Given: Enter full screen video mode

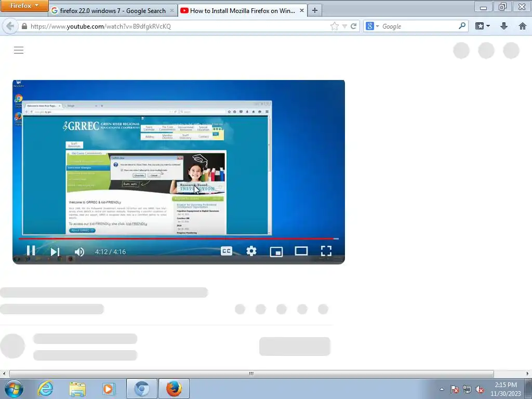Looking at the screenshot, I should [326, 251].
